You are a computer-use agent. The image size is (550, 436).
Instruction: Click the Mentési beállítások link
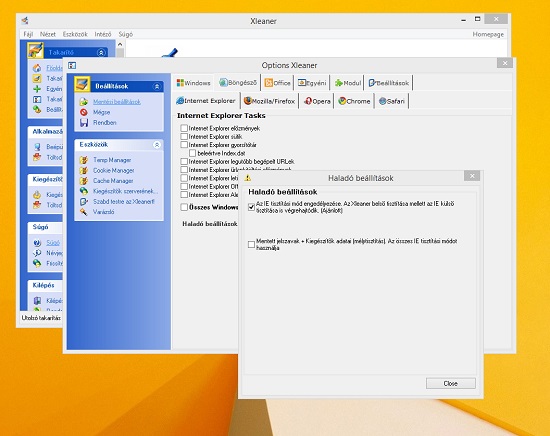point(116,102)
